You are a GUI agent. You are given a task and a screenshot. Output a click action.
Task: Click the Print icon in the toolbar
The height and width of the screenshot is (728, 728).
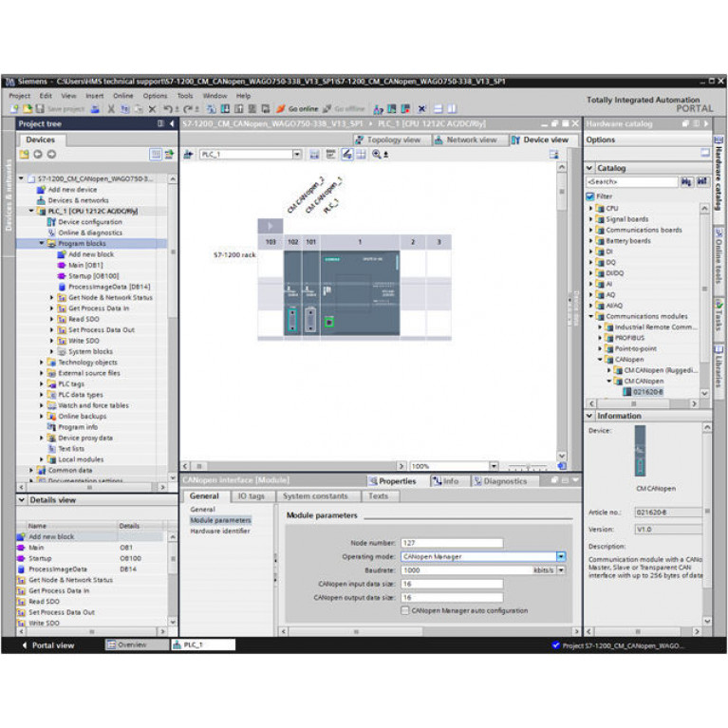tap(95, 109)
